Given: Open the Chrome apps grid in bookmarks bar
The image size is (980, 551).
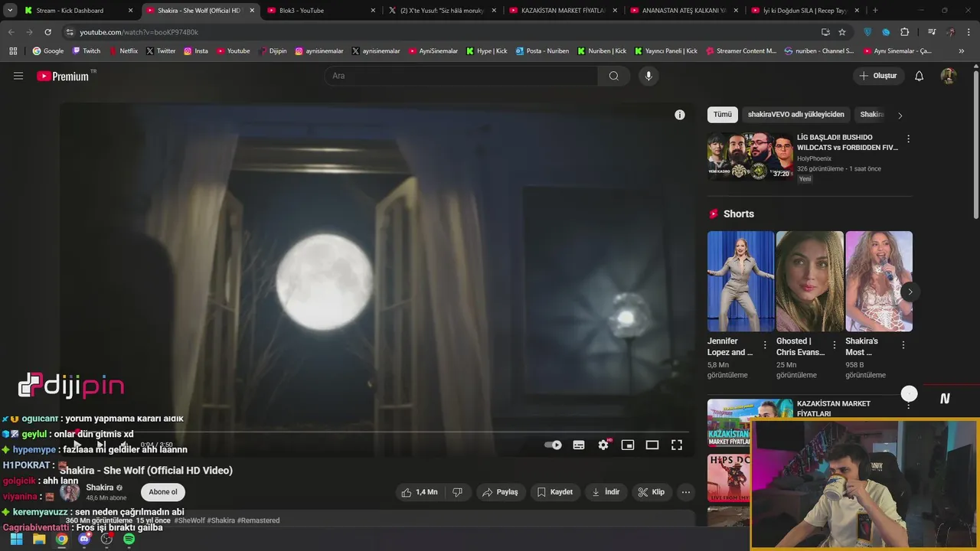Looking at the screenshot, I should click(13, 51).
